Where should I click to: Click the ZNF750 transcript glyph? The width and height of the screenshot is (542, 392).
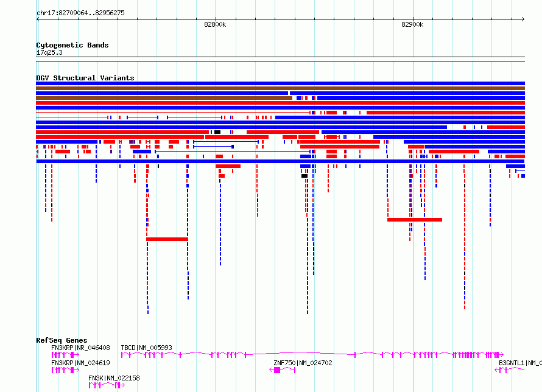[x=283, y=370]
